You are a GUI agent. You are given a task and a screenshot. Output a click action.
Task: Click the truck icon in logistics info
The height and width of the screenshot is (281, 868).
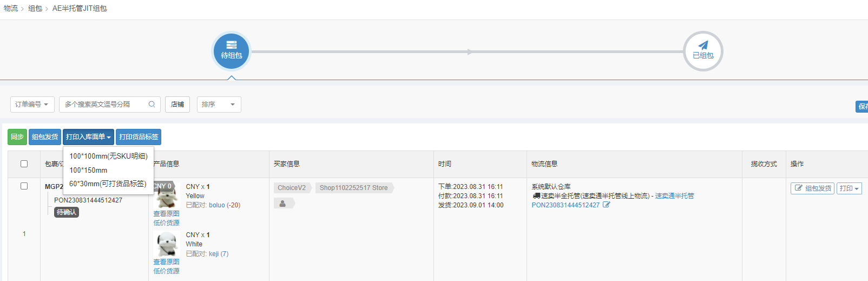point(536,196)
